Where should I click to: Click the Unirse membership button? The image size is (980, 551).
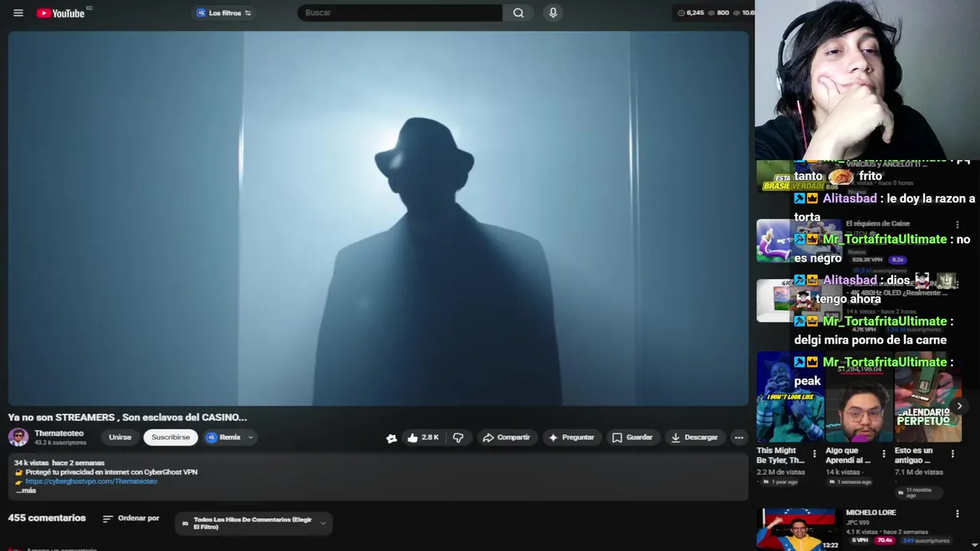point(119,437)
